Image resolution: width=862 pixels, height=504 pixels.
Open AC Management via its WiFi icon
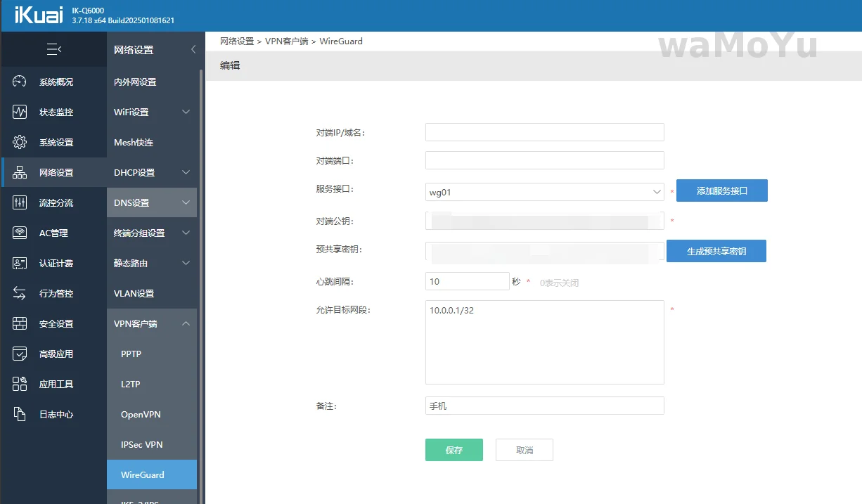pyautogui.click(x=20, y=233)
